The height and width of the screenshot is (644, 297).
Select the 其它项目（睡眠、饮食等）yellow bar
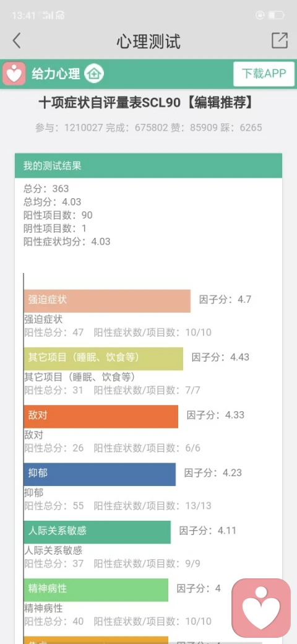click(x=103, y=359)
